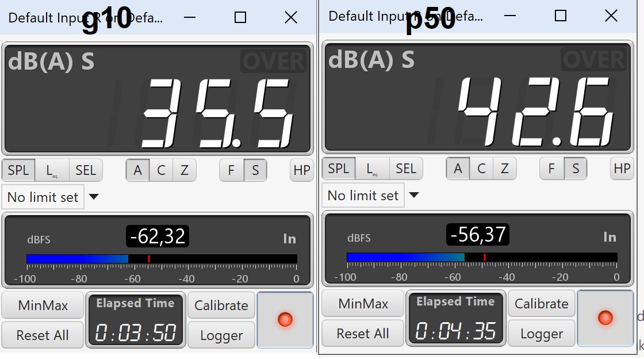
Task: Maximize the p50 window
Action: [x=561, y=16]
